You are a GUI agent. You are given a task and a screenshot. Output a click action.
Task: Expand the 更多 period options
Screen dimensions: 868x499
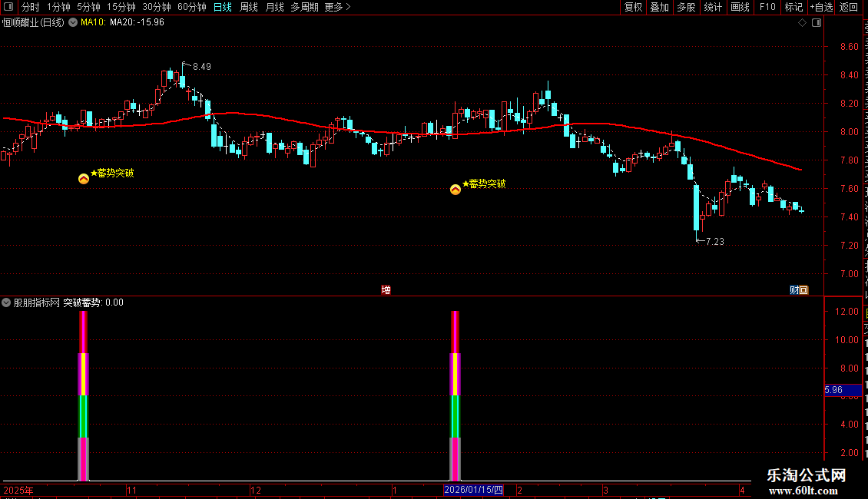click(337, 7)
